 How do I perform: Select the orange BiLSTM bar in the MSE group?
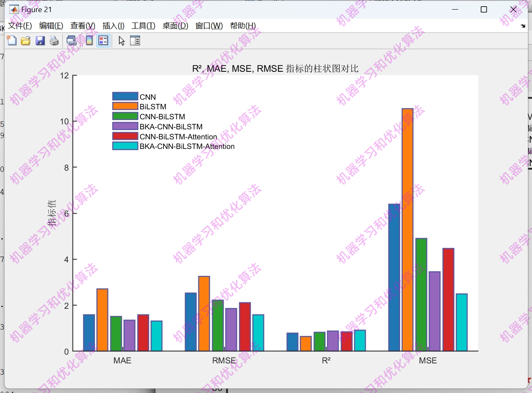(407, 230)
